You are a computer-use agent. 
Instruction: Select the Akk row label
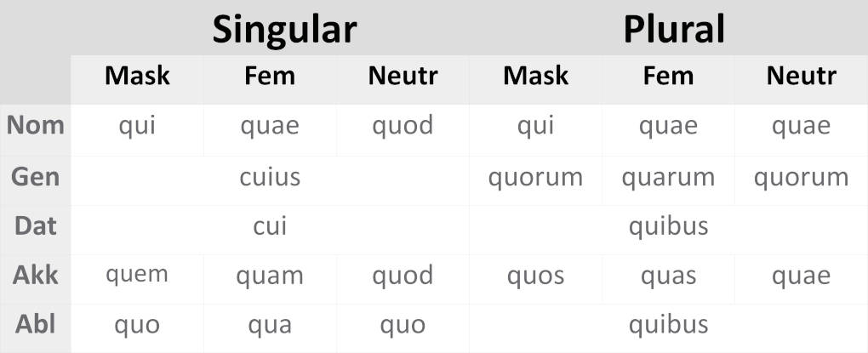click(x=36, y=276)
